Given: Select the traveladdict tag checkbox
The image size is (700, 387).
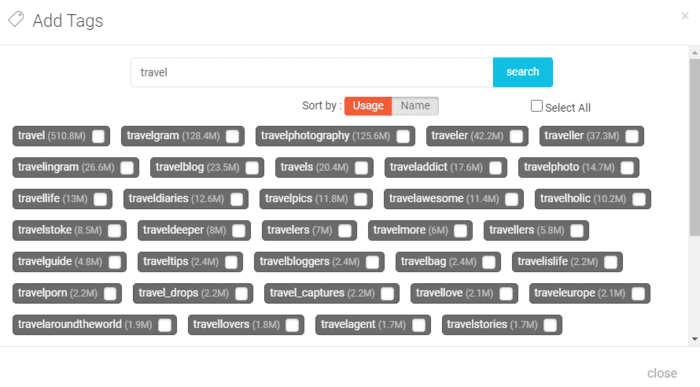Looking at the screenshot, I should click(x=495, y=168).
